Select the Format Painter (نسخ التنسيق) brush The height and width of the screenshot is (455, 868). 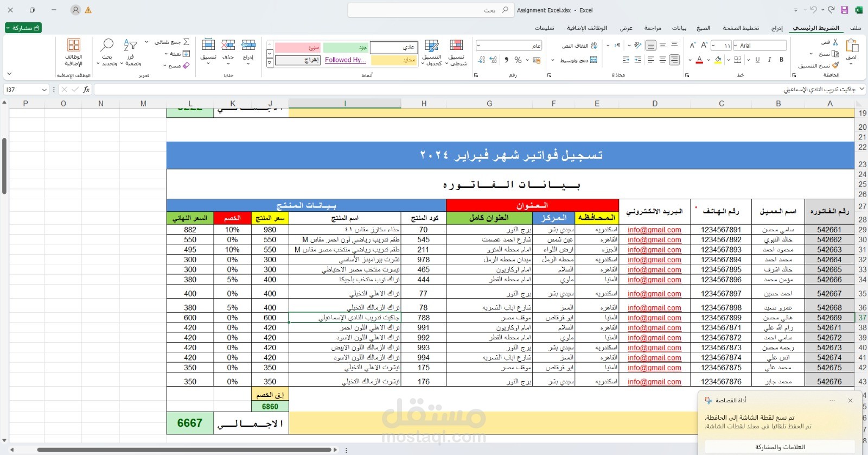[x=835, y=65]
